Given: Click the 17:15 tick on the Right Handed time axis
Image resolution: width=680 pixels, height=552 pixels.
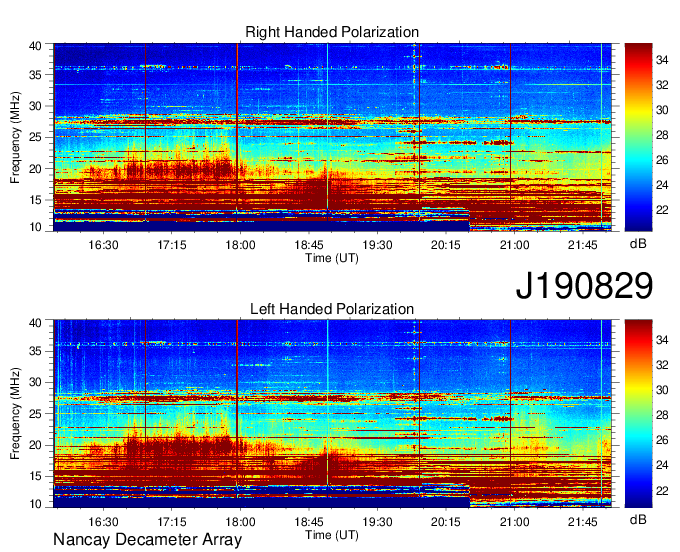Looking at the screenshot, I should [172, 245].
